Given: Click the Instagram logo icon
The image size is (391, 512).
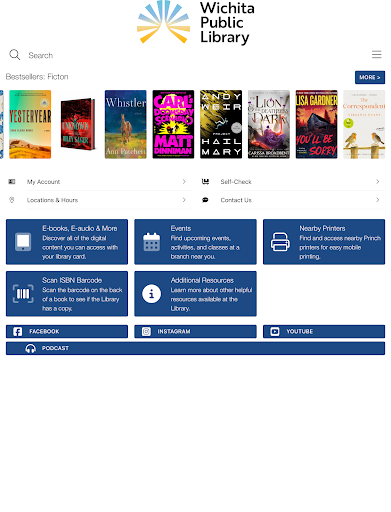Looking at the screenshot, I should pos(146,332).
